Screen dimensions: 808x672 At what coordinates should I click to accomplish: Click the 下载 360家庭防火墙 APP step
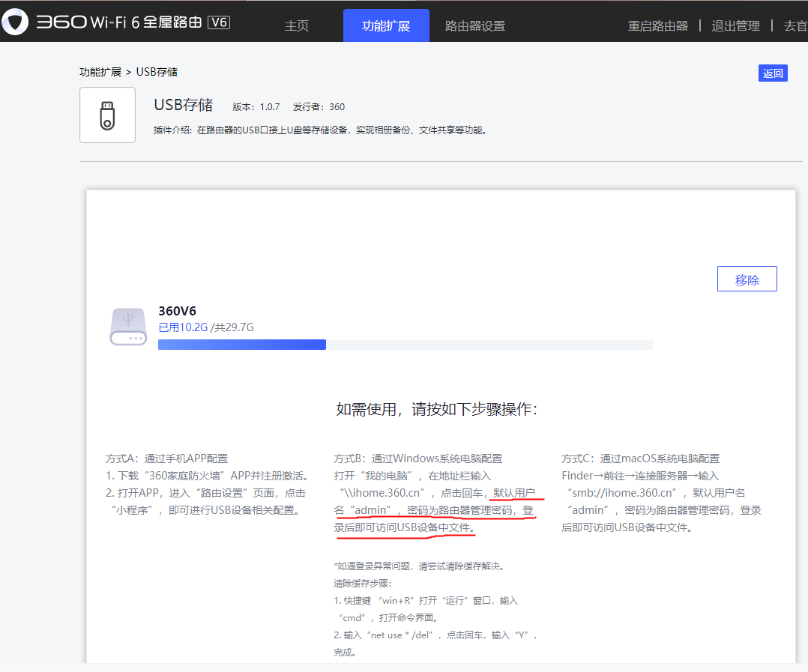207,476
